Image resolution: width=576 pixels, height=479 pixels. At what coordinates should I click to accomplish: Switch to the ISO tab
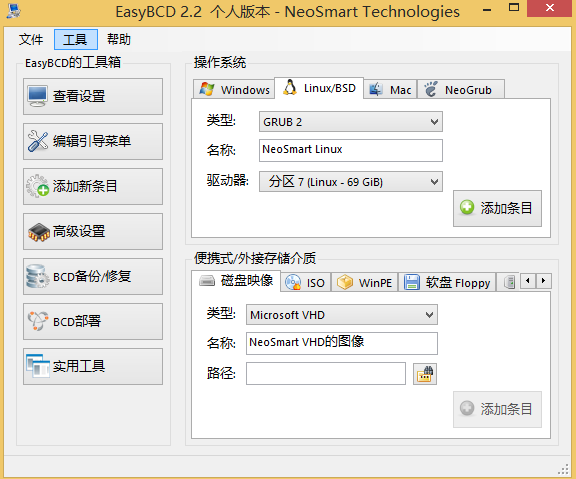click(x=306, y=282)
